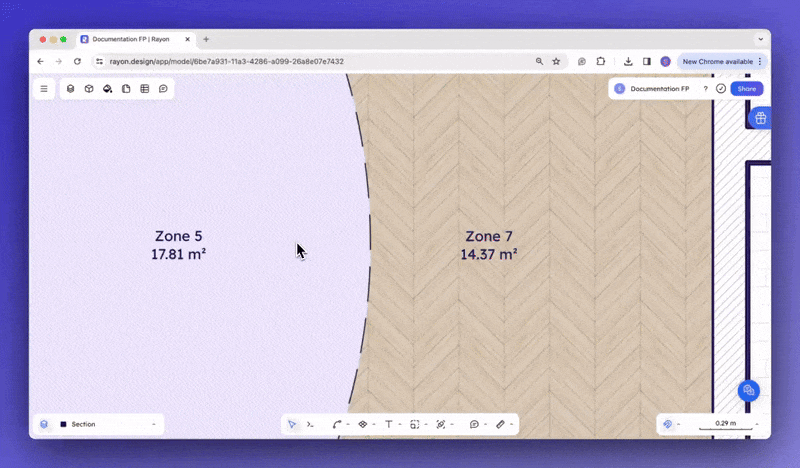Open the Chrome tab search chevron

coord(760,39)
